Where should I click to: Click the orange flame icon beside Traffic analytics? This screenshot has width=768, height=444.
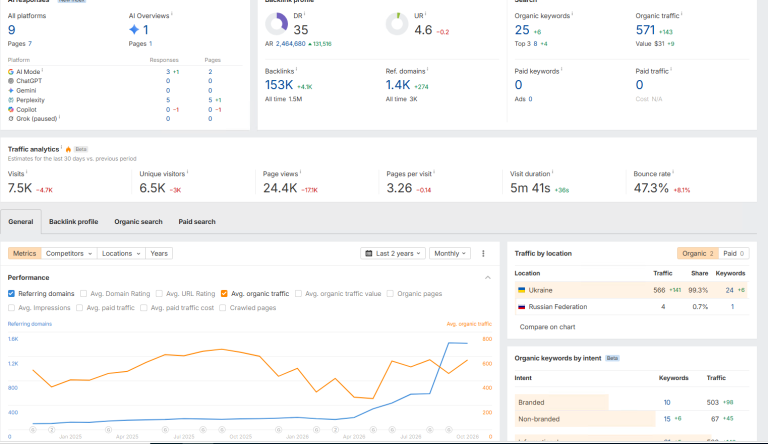tap(68, 149)
